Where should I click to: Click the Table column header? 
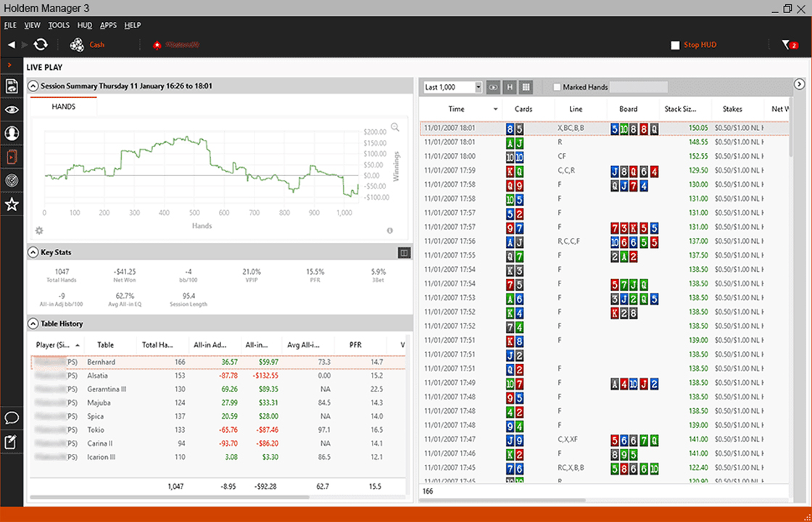tap(106, 345)
